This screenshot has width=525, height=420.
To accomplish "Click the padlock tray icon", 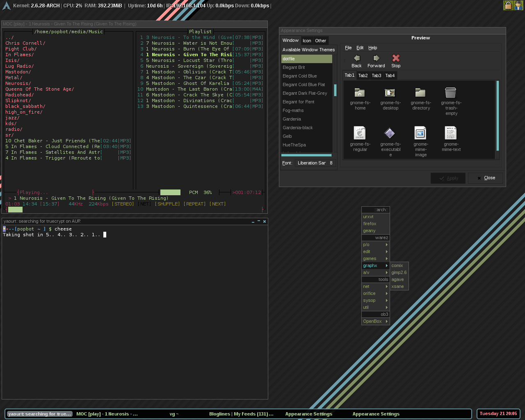I will point(508,5).
